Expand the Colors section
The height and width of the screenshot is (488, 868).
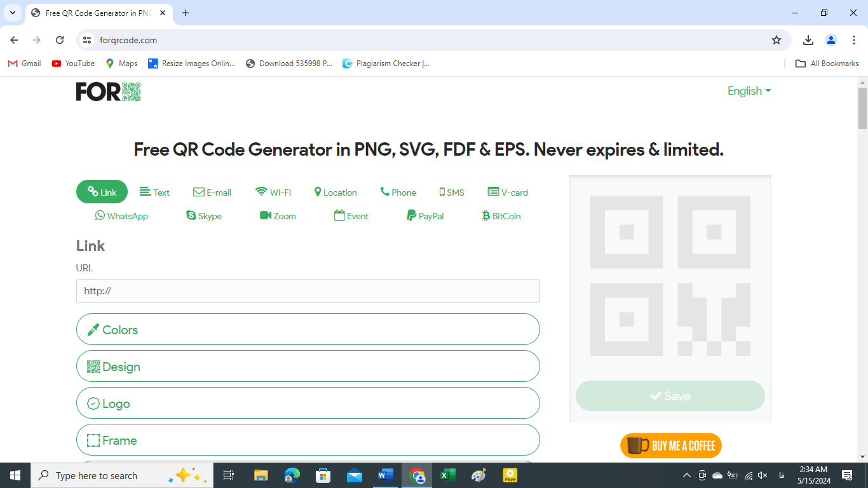(308, 329)
